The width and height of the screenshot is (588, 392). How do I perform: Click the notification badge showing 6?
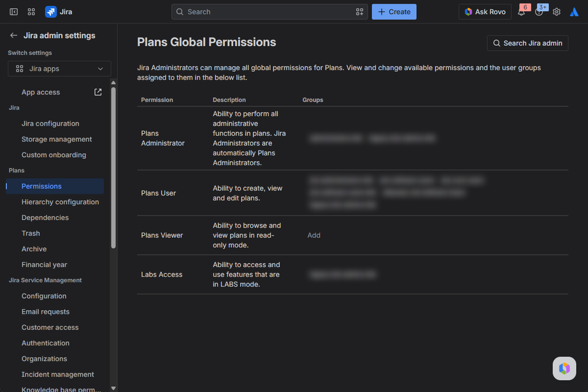click(525, 7)
